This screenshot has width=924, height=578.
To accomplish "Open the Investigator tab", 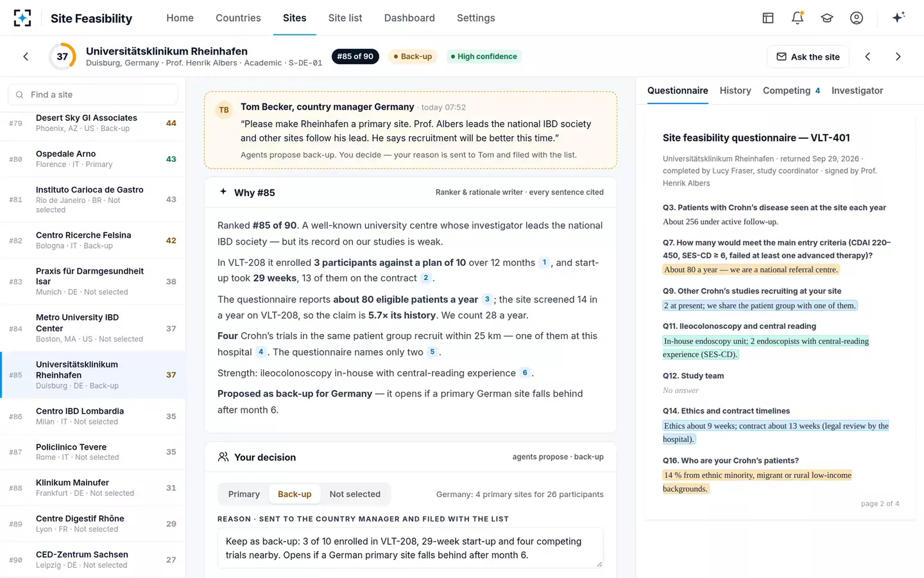I will (x=857, y=91).
